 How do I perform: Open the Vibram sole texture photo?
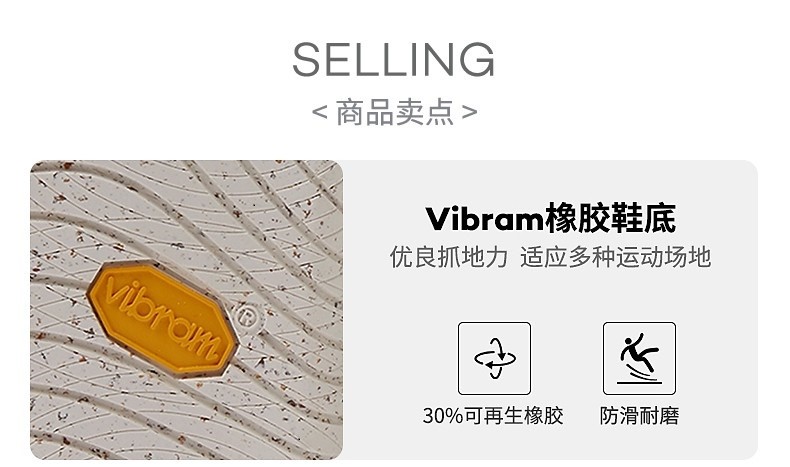click(x=186, y=310)
